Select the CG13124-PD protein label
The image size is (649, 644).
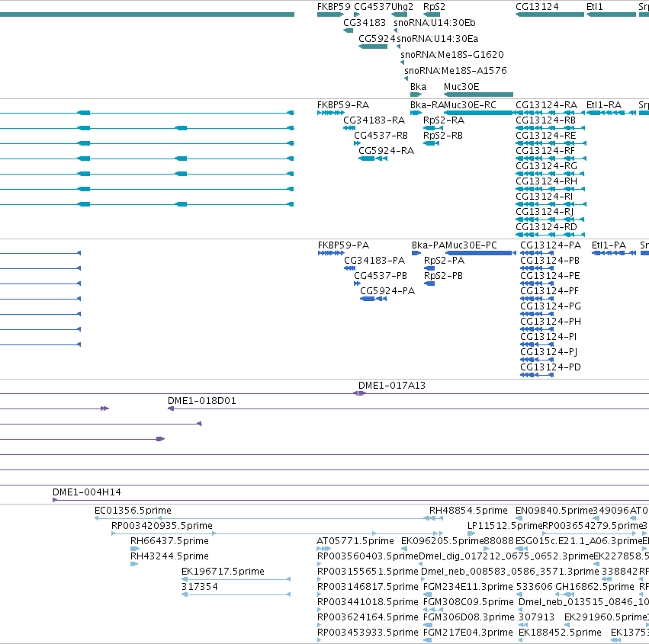coord(551,367)
